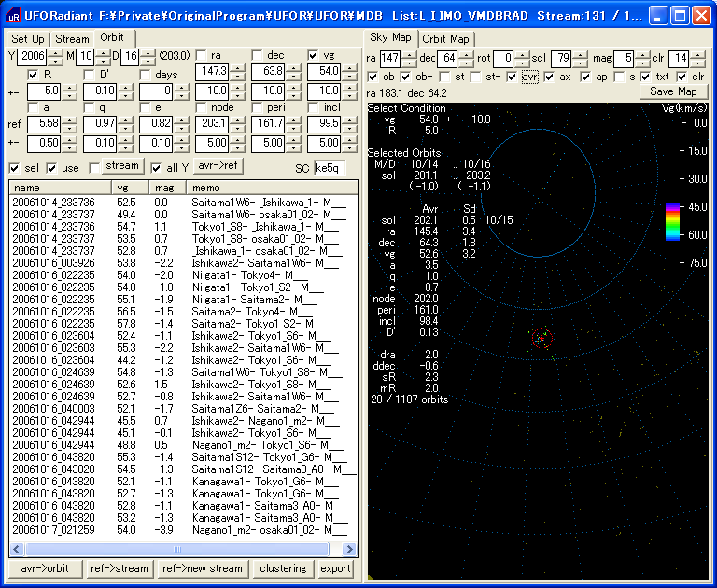Toggle the 'all Y' checkbox
Image resolution: width=717 pixels, height=588 pixels.
pyautogui.click(x=157, y=167)
